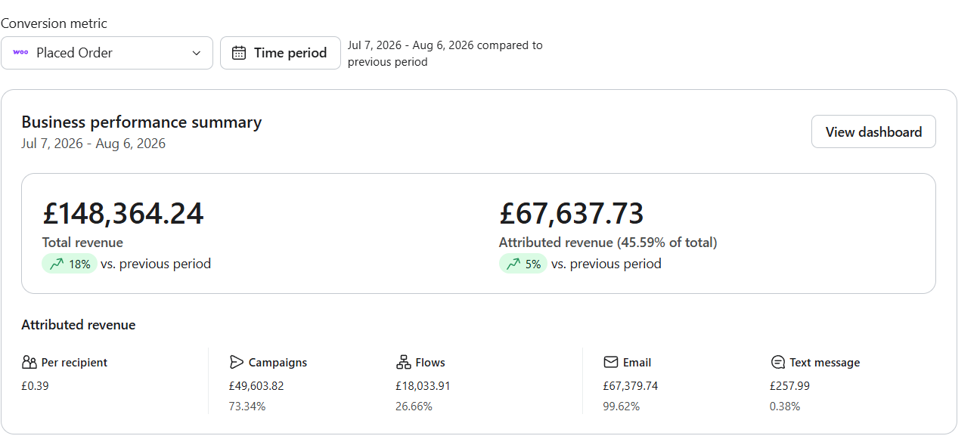Click the Flows value £18,033.91

click(423, 386)
